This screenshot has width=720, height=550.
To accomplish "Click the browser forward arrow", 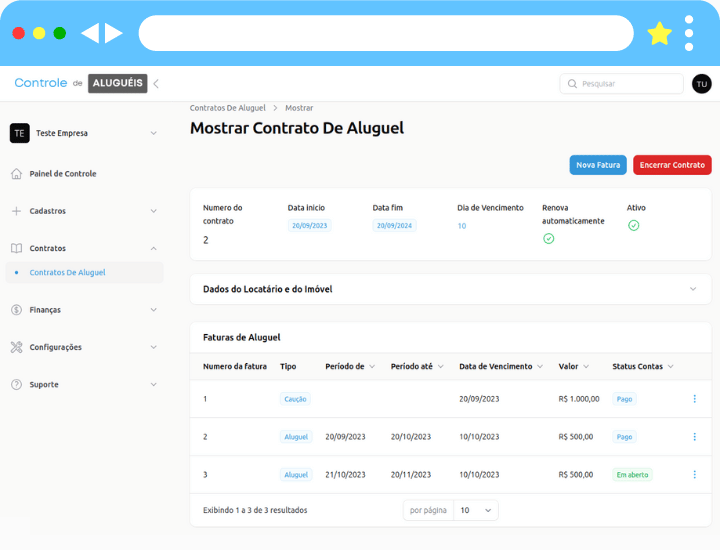I will 114,33.
